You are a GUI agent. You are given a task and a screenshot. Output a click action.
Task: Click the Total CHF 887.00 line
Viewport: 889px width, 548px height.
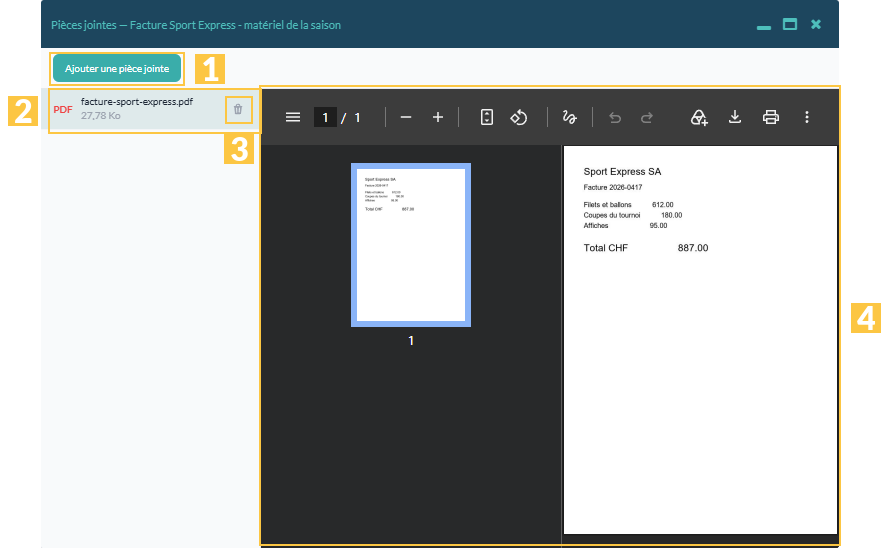coord(646,248)
